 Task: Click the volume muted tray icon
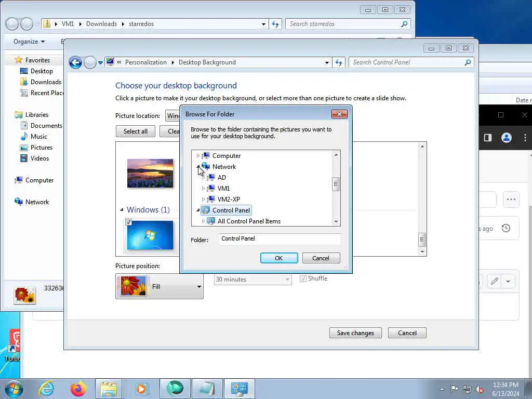click(x=480, y=390)
